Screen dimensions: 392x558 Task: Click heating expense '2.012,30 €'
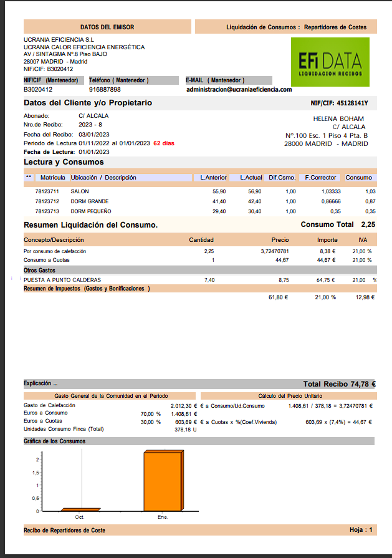point(184,406)
